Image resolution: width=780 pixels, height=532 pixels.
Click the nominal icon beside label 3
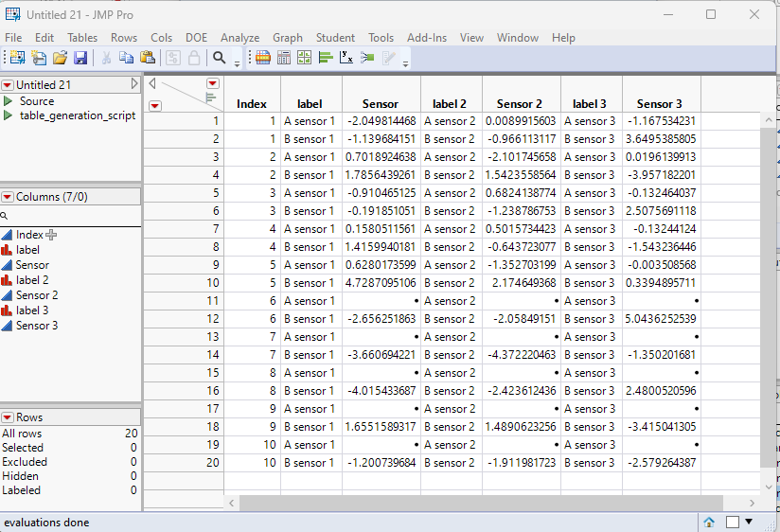pyautogui.click(x=7, y=310)
